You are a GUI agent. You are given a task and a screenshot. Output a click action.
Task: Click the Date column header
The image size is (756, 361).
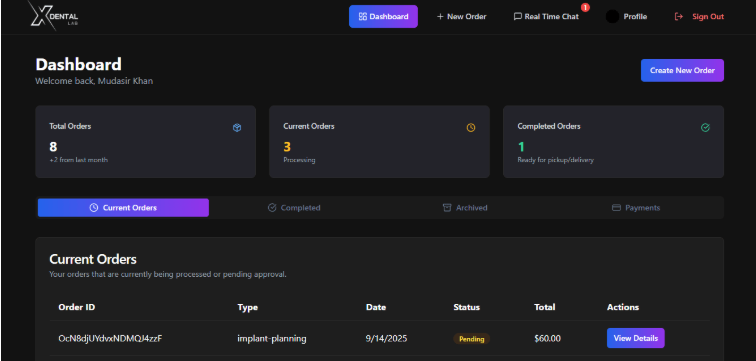(x=376, y=307)
